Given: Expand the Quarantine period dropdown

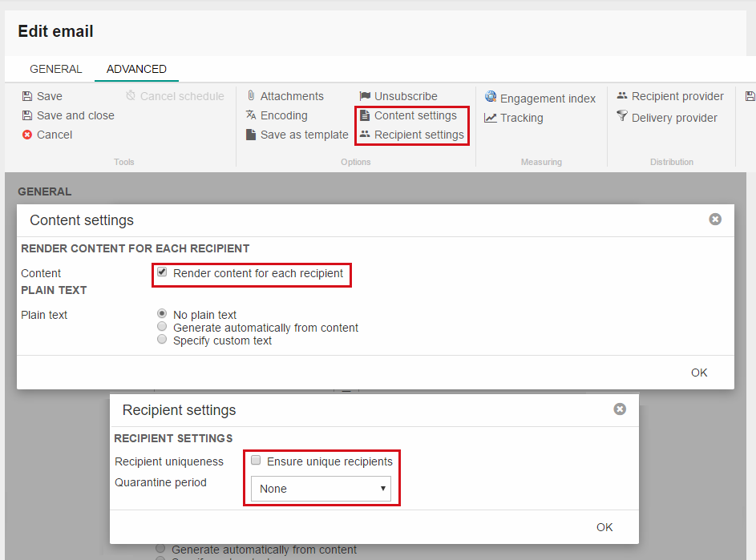Looking at the screenshot, I should tap(321, 489).
